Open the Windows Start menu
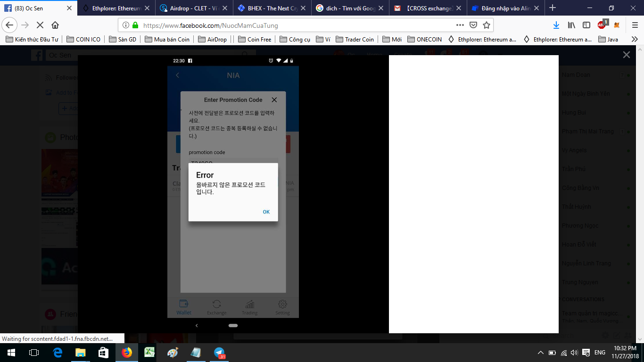Image resolution: width=644 pixels, height=362 pixels. pyautogui.click(x=11, y=353)
